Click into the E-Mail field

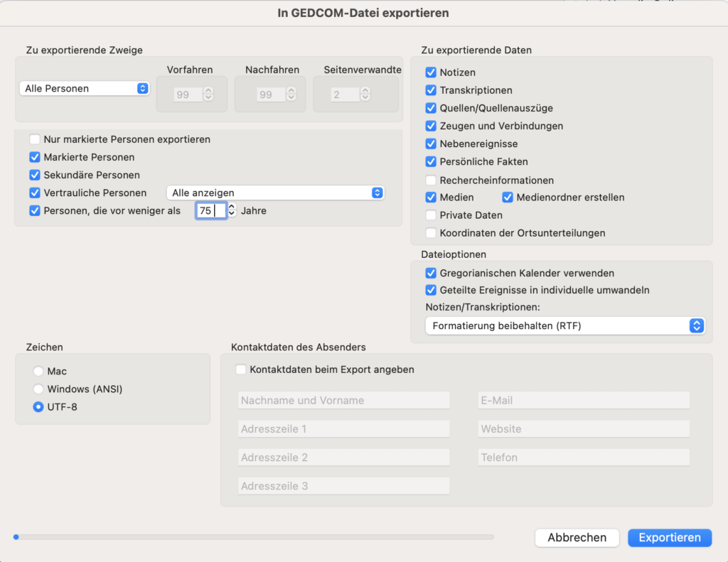coord(583,400)
